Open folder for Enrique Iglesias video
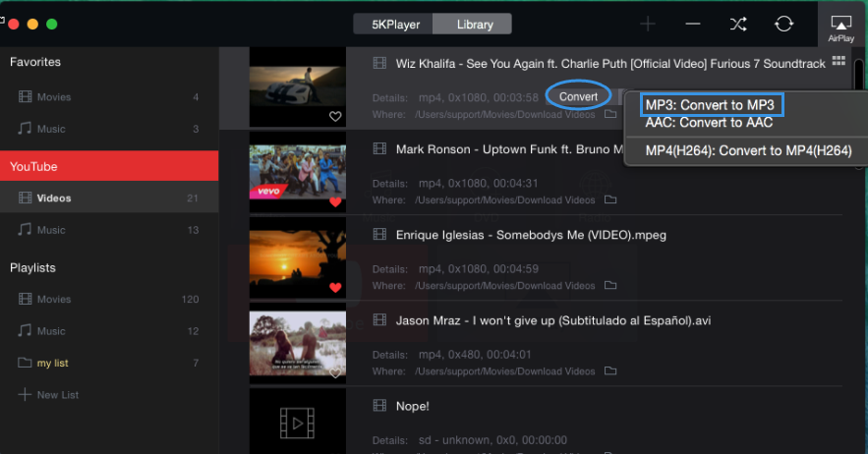The image size is (868, 454). pos(610,285)
